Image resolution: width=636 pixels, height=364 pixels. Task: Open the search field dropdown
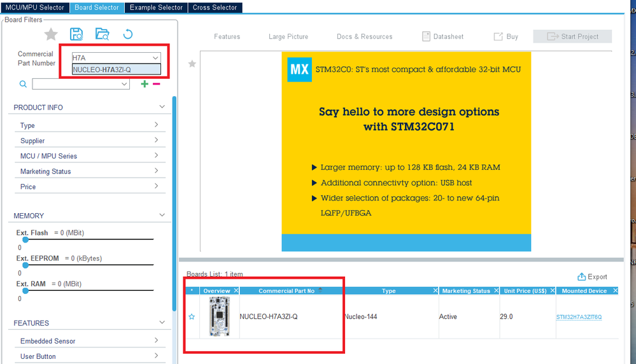[x=124, y=84]
